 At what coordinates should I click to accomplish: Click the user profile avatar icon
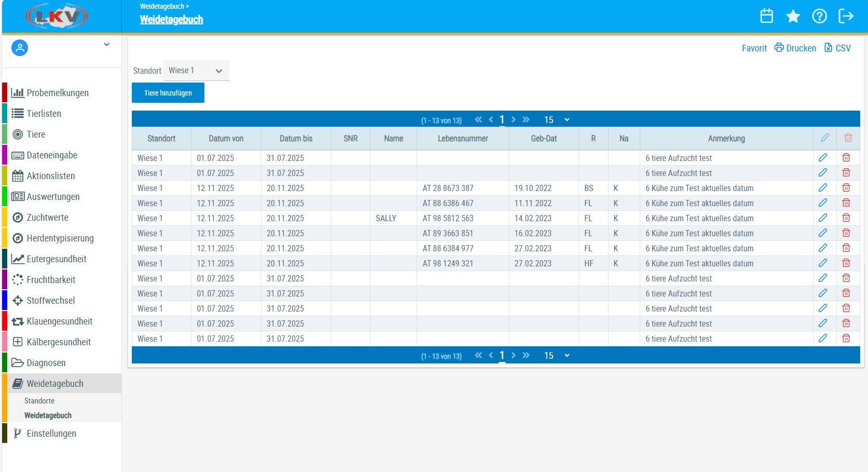[x=20, y=48]
